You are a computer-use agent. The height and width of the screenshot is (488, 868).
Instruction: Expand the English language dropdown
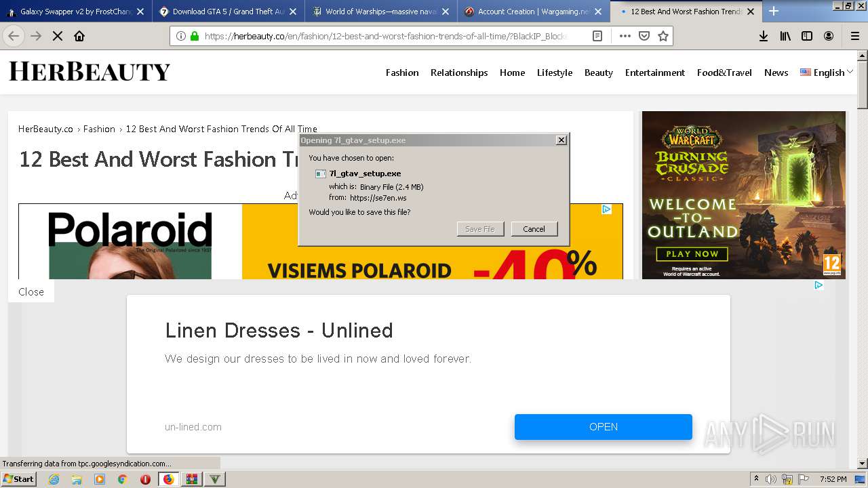826,73
